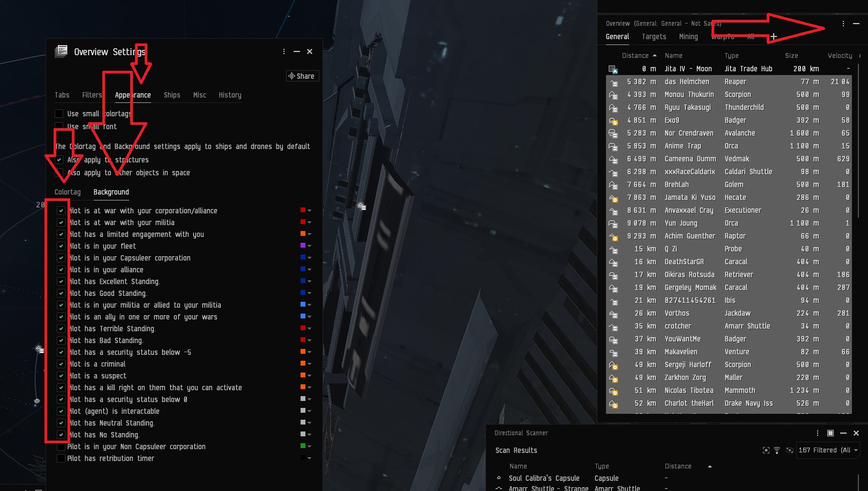This screenshot has height=491, width=868.
Task: Open the Directional Scanner three-dot menu
Action: pos(818,433)
